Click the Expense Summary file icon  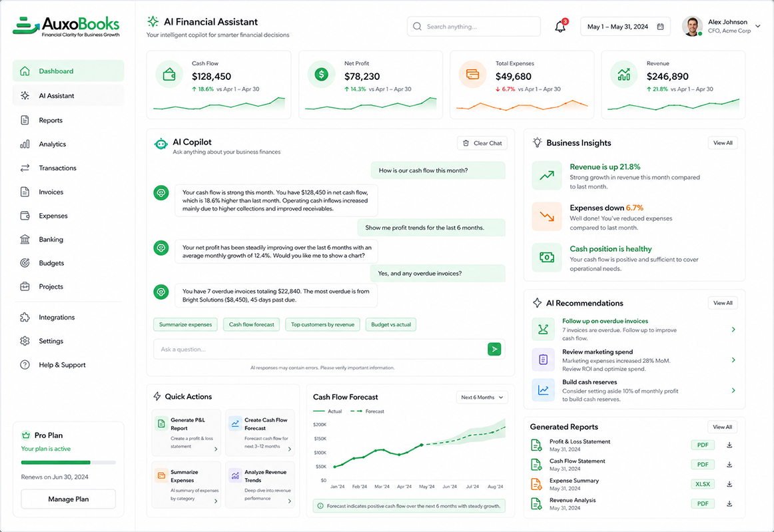pyautogui.click(x=537, y=484)
